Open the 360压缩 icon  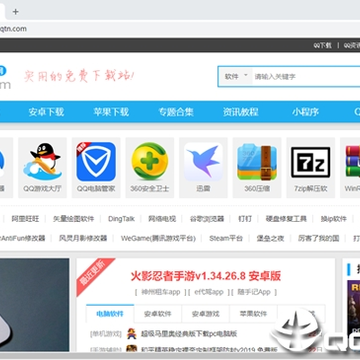point(257,162)
